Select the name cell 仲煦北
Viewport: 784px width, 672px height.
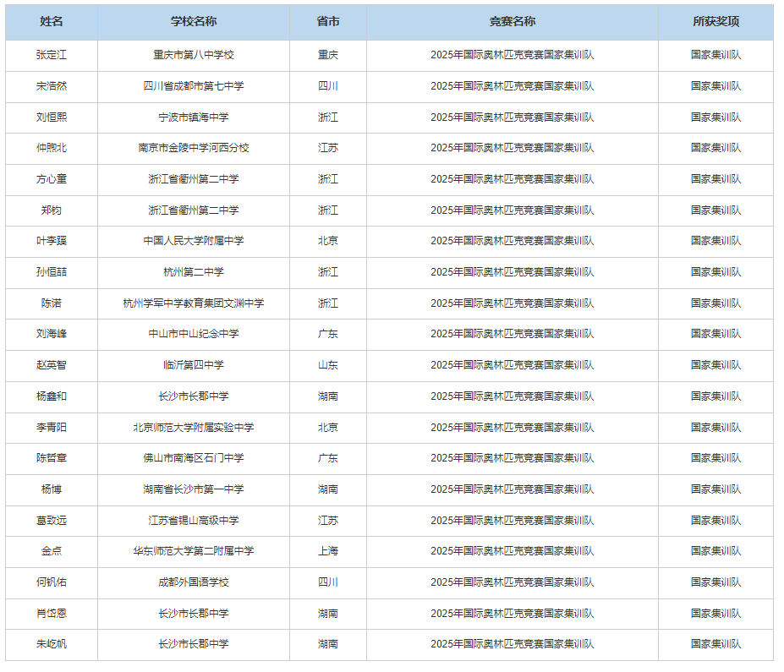point(52,148)
